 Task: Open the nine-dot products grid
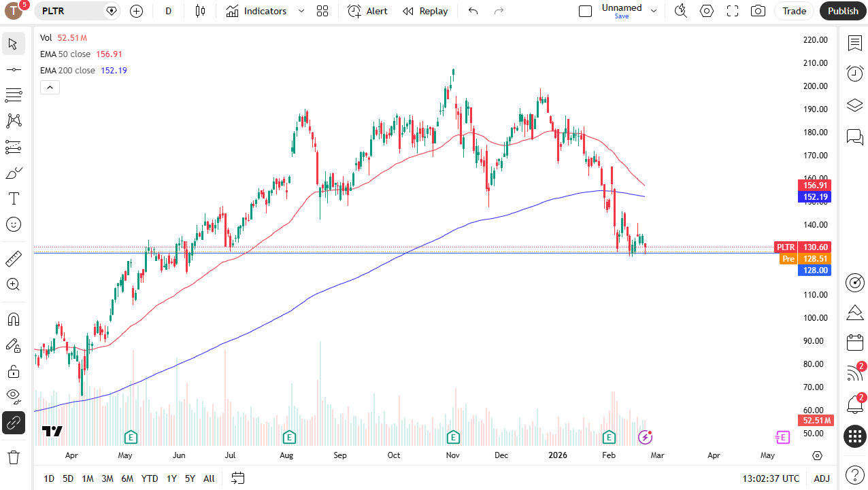[x=854, y=436]
